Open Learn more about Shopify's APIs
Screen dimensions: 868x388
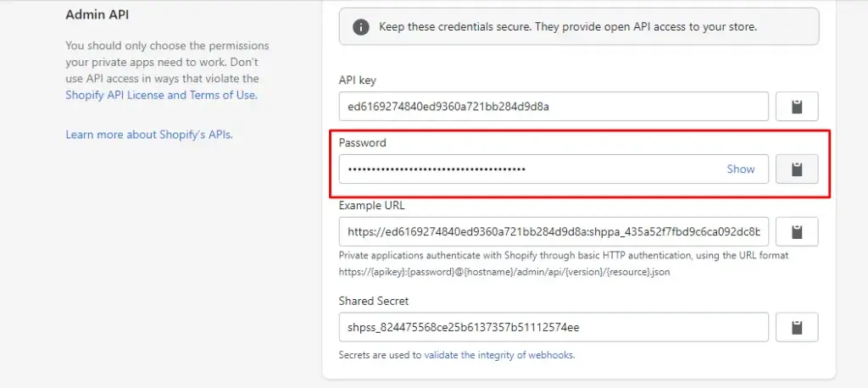[x=148, y=134]
